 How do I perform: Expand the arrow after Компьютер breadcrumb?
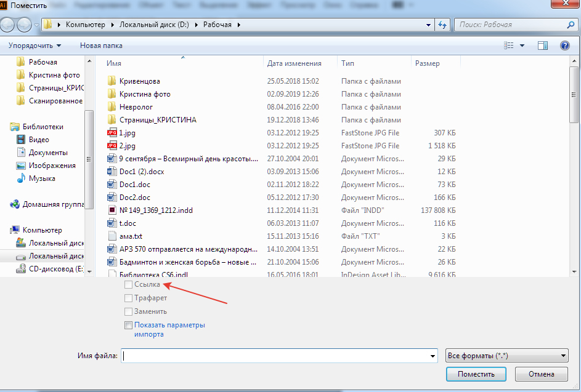pyautogui.click(x=112, y=25)
